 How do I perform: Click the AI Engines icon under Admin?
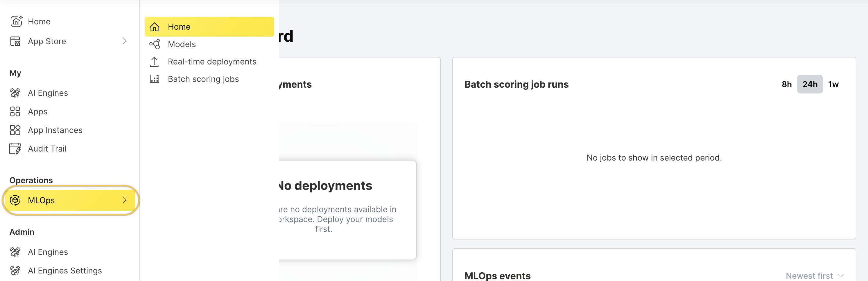[15, 252]
